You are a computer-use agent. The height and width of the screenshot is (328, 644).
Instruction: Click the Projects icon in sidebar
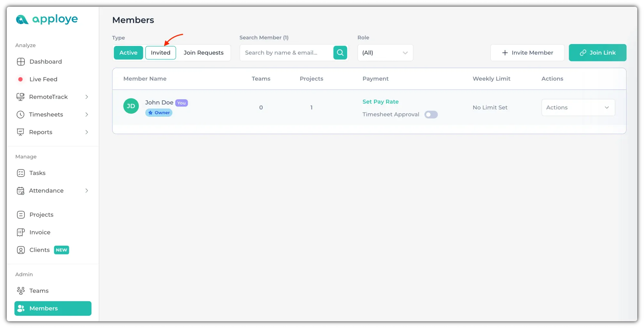click(x=21, y=215)
